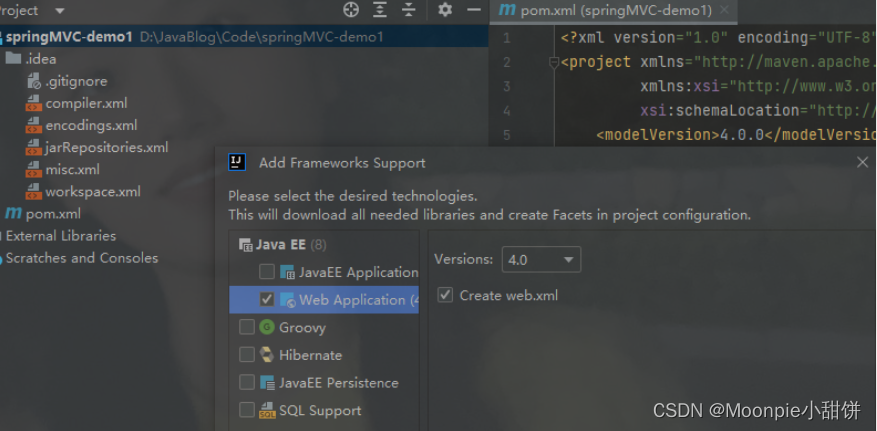Screen dimensions: 877x431
Task: Select External Libraries in the project tree
Action: click(61, 236)
